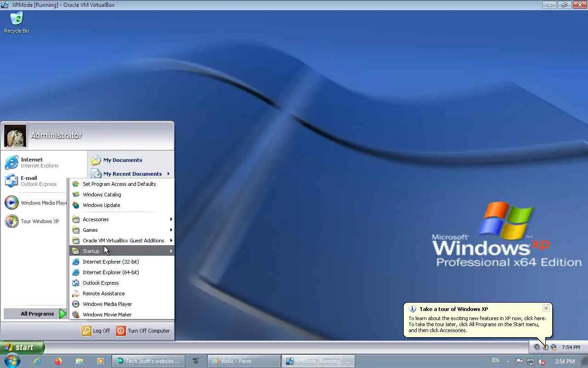Click the EN language indicator
This screenshot has width=588, height=368.
(495, 361)
